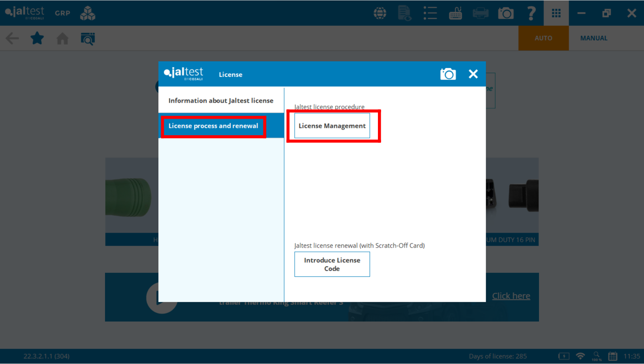The width and height of the screenshot is (644, 364).
Task: Click the camera icon in License dialog
Action: [448, 74]
